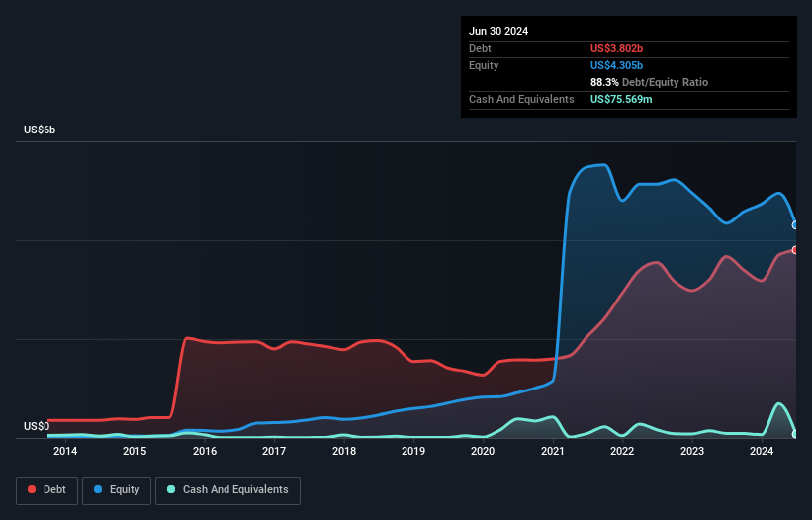Select the Cash data point marker at Jun 2024
Viewport: 812px width, 520px height.
pyautogui.click(x=795, y=434)
